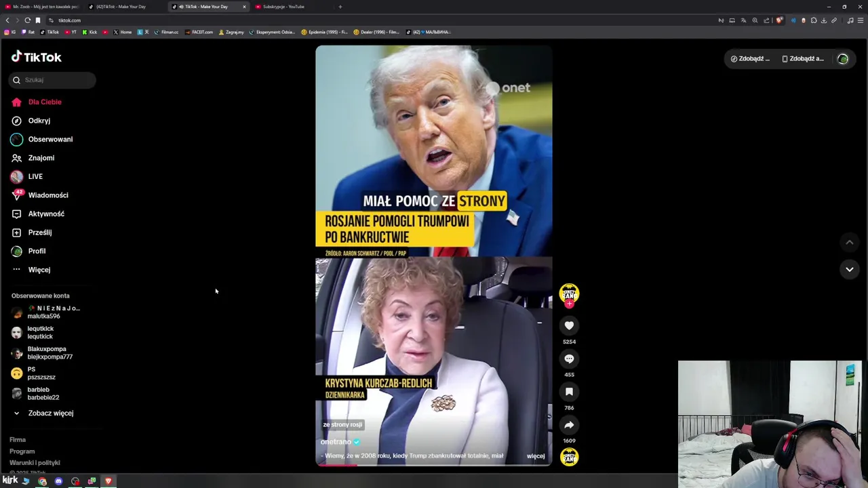Open the Brave Shields lion icon
This screenshot has height=488, width=868.
pos(779,20)
